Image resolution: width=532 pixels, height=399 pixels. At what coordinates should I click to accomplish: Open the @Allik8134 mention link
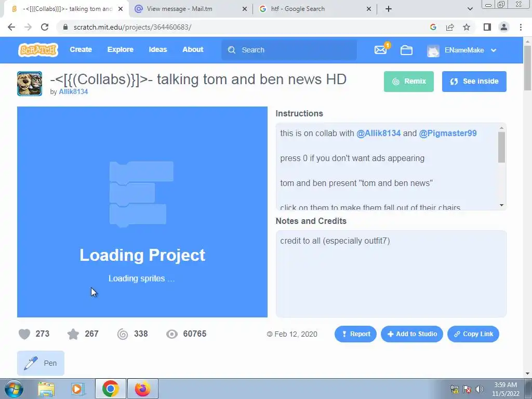[x=378, y=134]
